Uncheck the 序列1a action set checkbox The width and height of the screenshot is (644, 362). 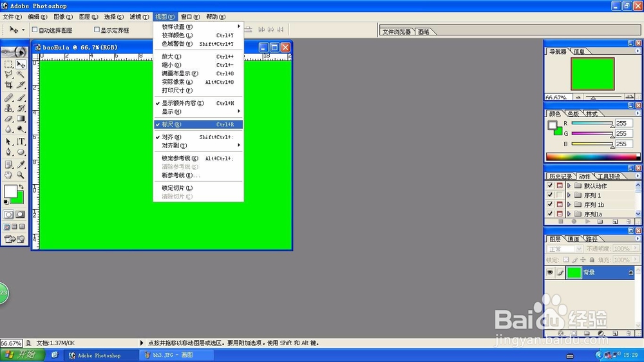point(550,214)
